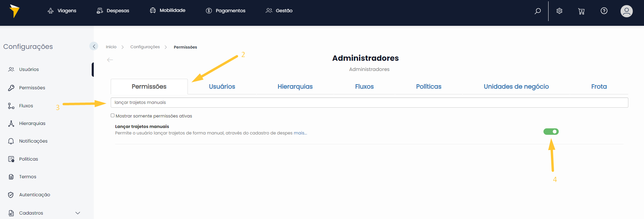Open the shopping cart icon

[581, 11]
